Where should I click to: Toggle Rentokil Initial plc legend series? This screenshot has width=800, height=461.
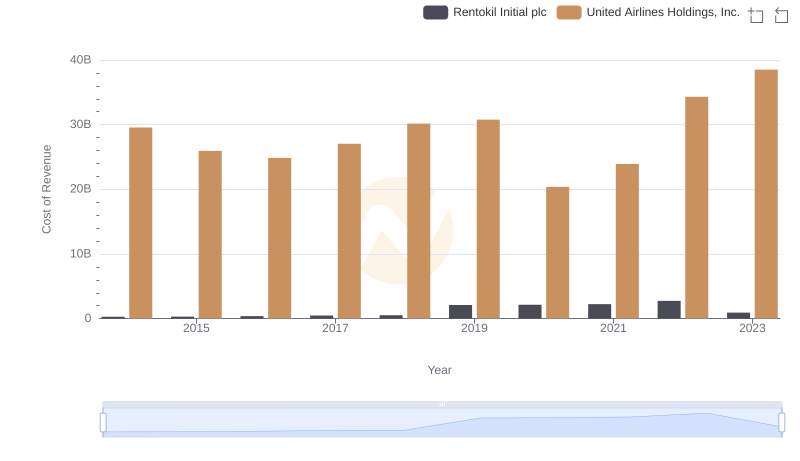(485, 12)
